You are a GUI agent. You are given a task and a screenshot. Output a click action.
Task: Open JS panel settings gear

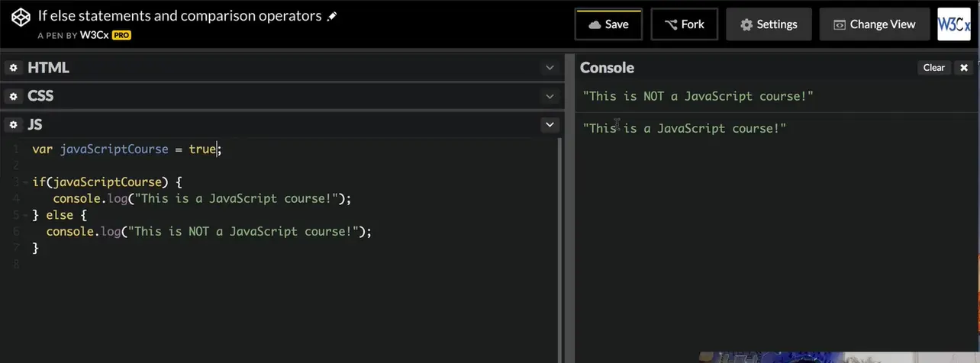click(13, 124)
